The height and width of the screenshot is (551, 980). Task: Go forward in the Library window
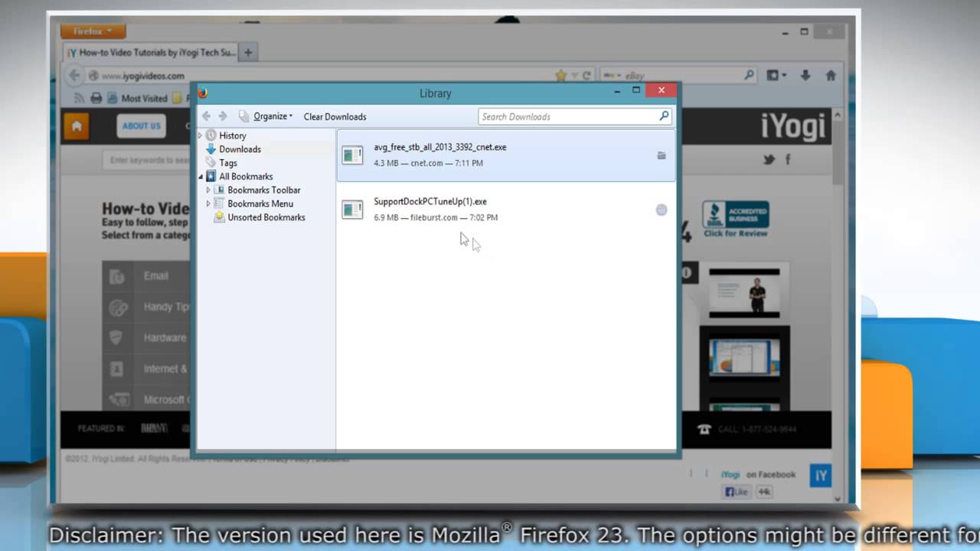pyautogui.click(x=223, y=116)
